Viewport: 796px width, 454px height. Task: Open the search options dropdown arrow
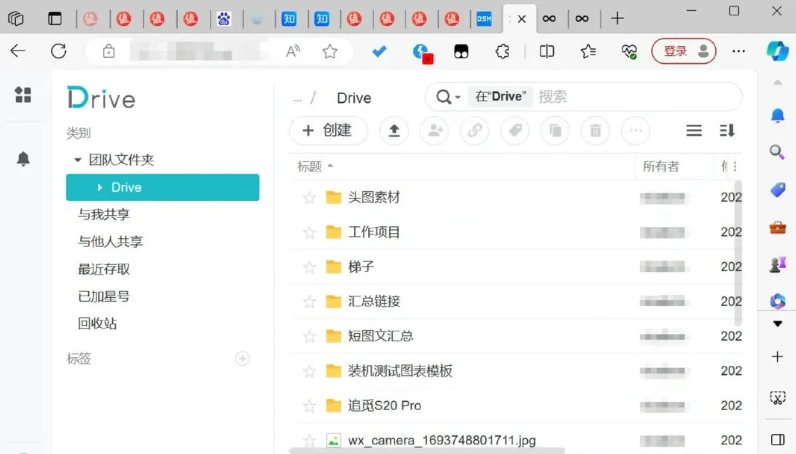(x=458, y=97)
